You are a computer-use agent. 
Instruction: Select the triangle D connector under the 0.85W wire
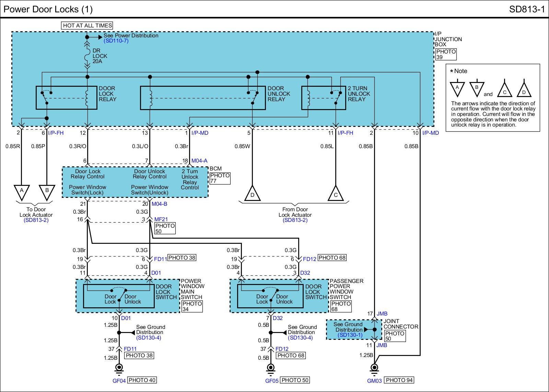pyautogui.click(x=252, y=194)
